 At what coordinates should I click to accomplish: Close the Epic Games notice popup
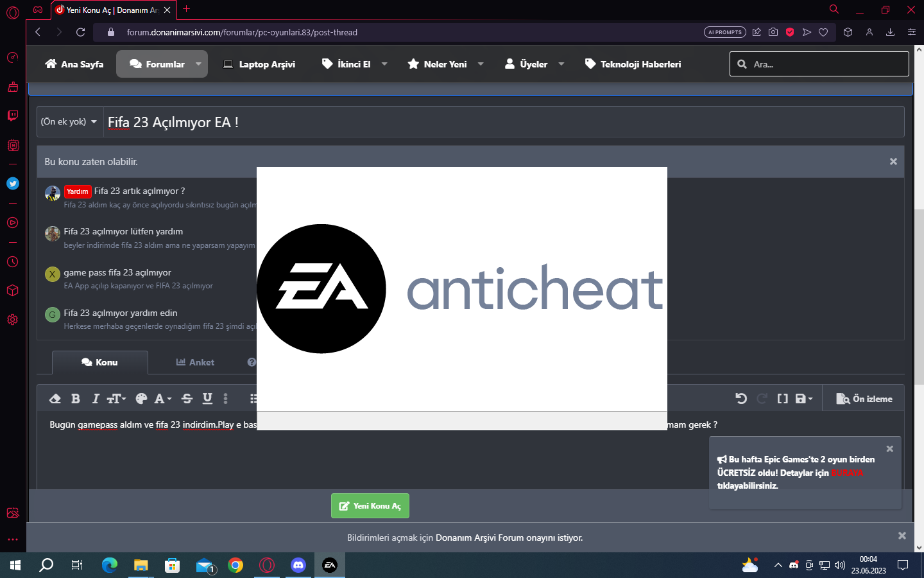889,449
